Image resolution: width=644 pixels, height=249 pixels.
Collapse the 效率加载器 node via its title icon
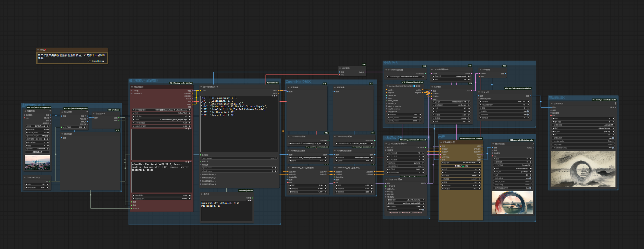132,87
